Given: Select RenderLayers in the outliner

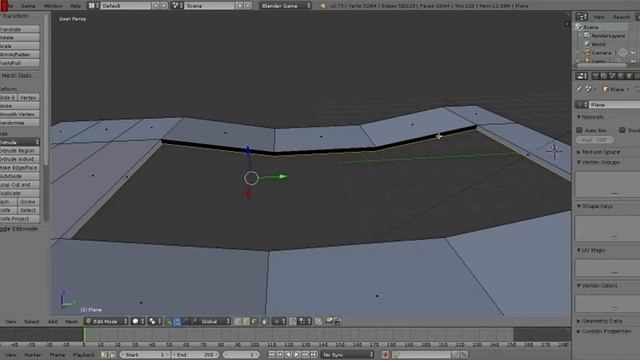Looking at the screenshot, I should point(608,36).
